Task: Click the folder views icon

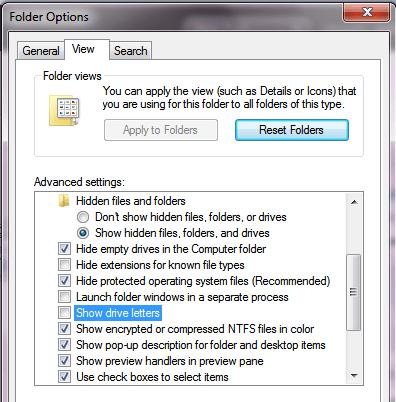Action: [x=64, y=111]
